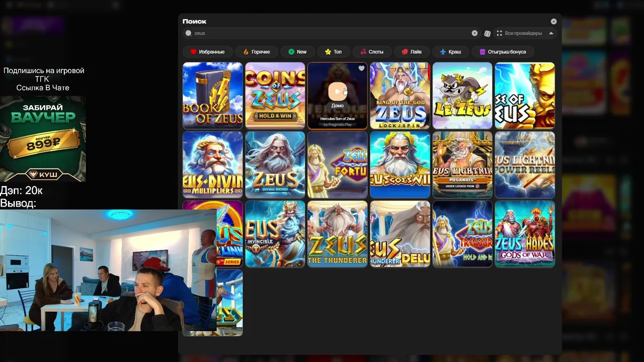Select the Горячие filter chip

click(x=257, y=52)
